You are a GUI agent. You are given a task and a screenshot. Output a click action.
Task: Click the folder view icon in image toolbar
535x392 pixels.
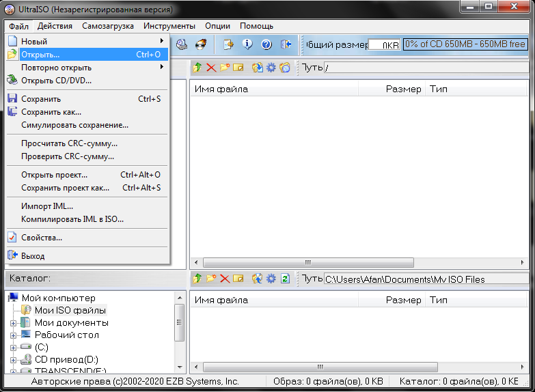pos(284,68)
